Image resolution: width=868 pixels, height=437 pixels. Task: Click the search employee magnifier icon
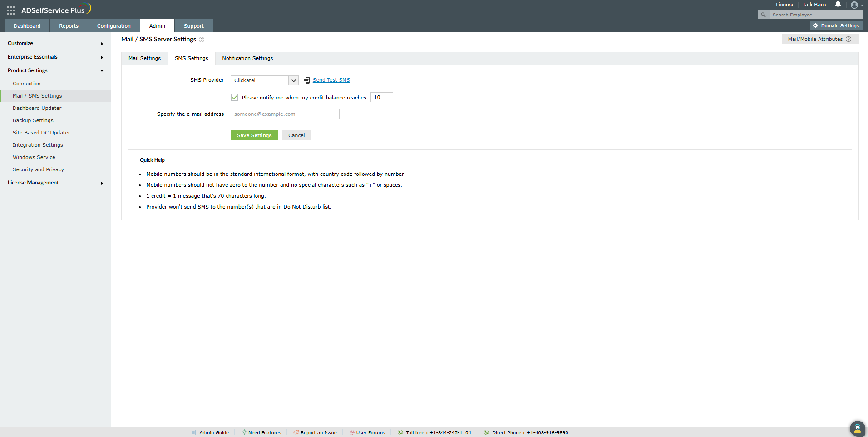tap(764, 15)
